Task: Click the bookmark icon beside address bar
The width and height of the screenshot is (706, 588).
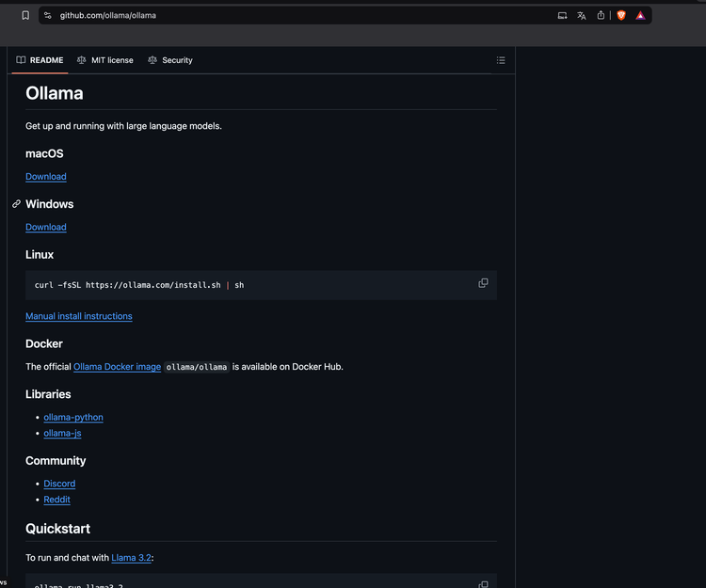Action: coord(25,15)
